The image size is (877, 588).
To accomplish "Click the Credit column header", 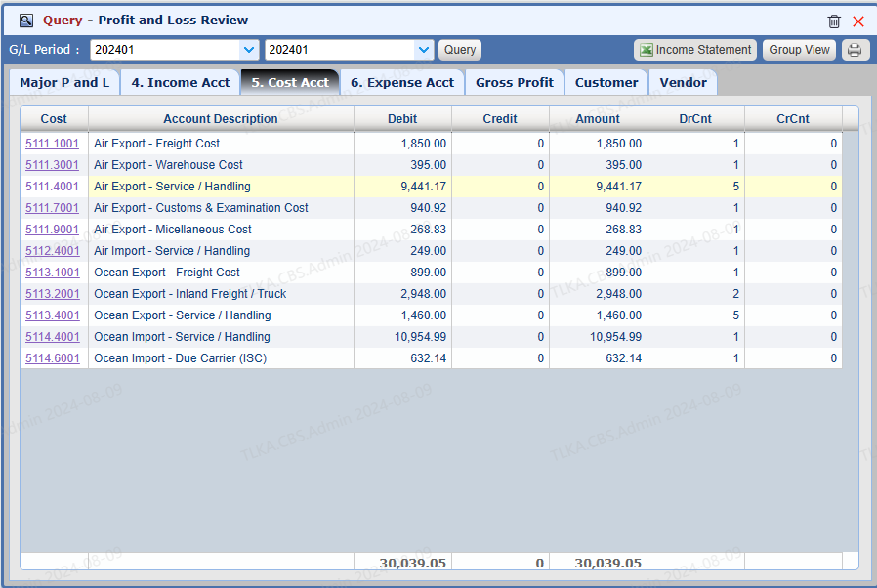I will (500, 118).
